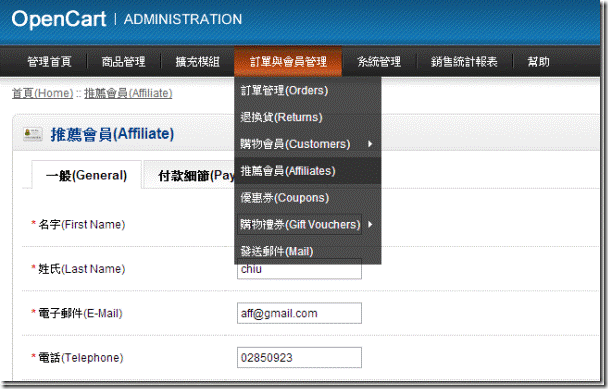Viewport: 608px width, 389px height.
Task: Click the OpenCart logo
Action: 59,19
